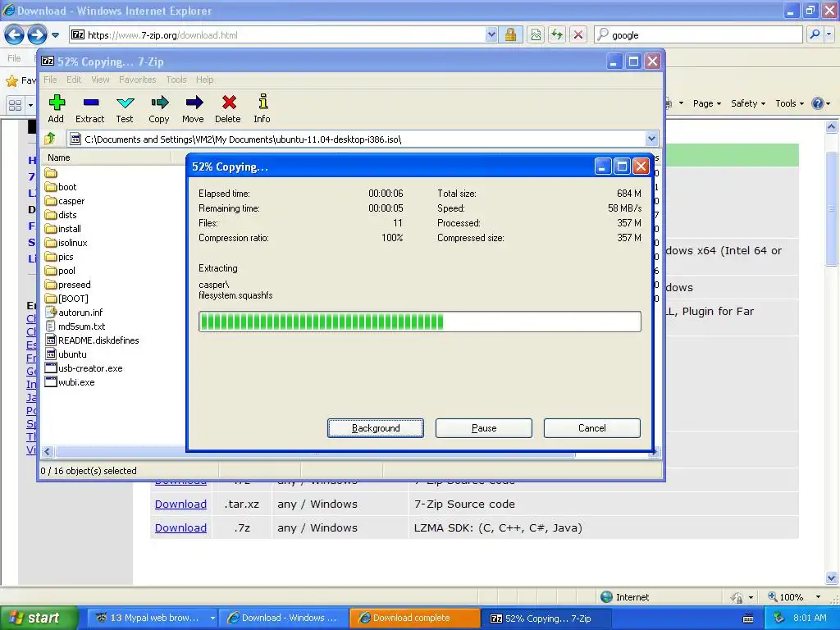
Task: Click the search magnifier button
Action: click(815, 34)
